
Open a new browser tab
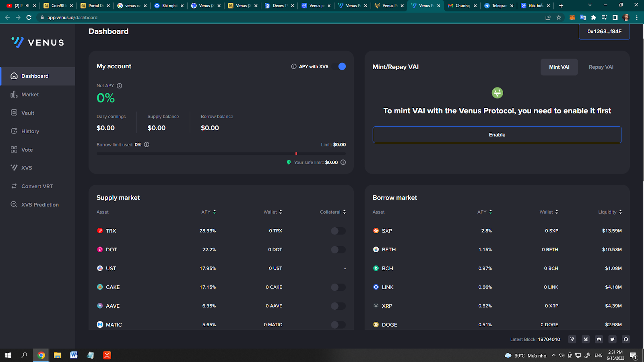point(561,6)
